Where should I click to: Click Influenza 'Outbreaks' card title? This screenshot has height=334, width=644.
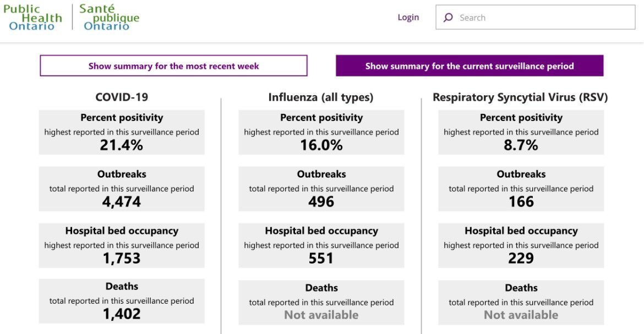321,174
